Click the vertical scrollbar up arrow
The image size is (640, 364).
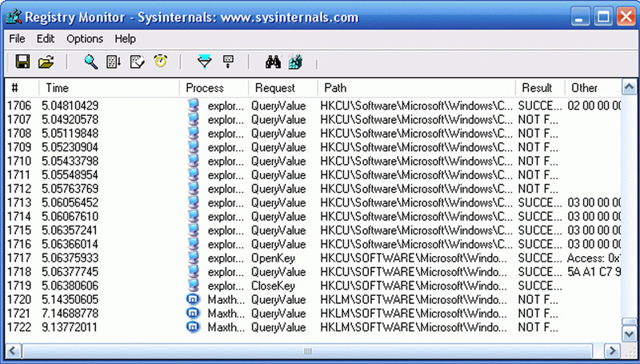click(628, 86)
